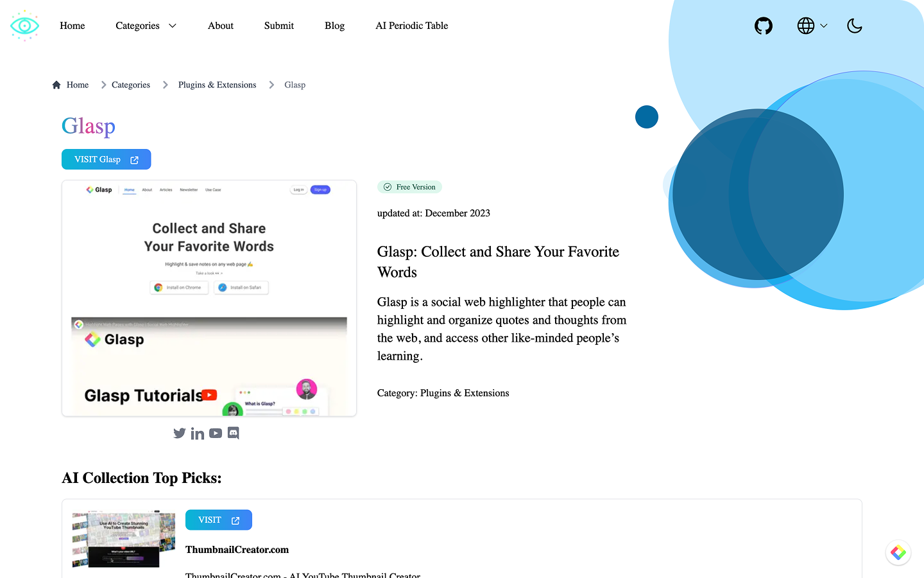This screenshot has width=924, height=578.
Task: Click the external-link icon in VISIT Glasp
Action: coord(135,160)
